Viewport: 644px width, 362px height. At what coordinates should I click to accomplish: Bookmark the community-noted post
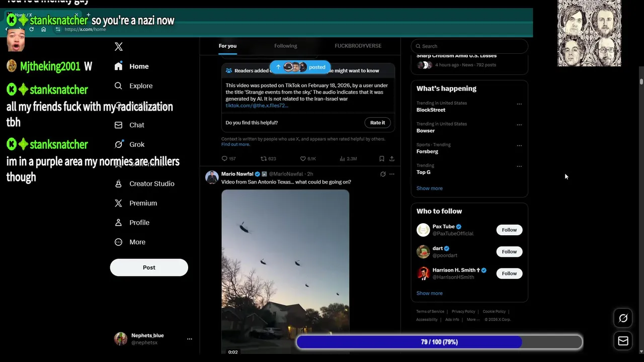(382, 158)
